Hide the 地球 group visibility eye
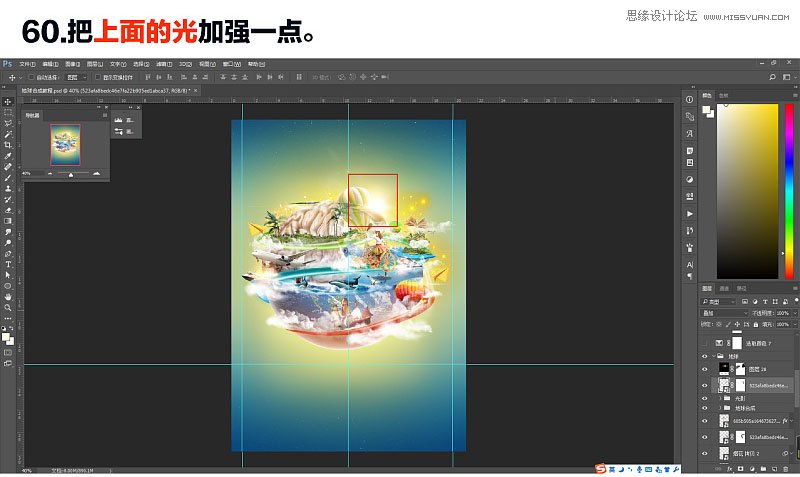 click(705, 356)
